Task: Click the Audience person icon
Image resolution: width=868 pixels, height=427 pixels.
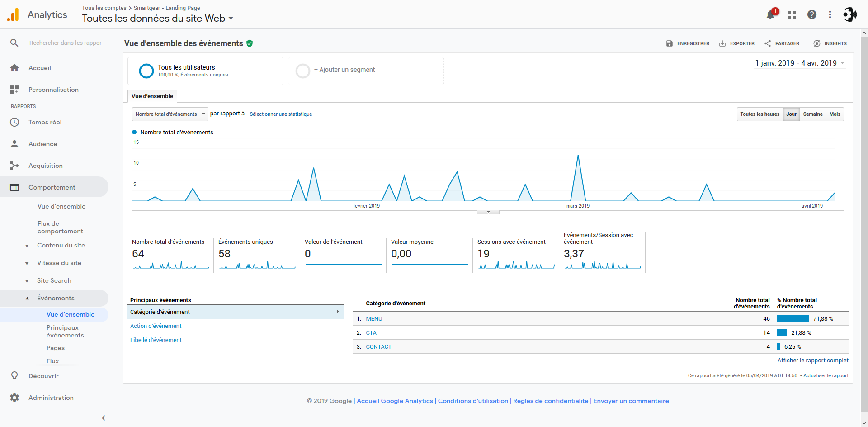Action: (x=14, y=144)
